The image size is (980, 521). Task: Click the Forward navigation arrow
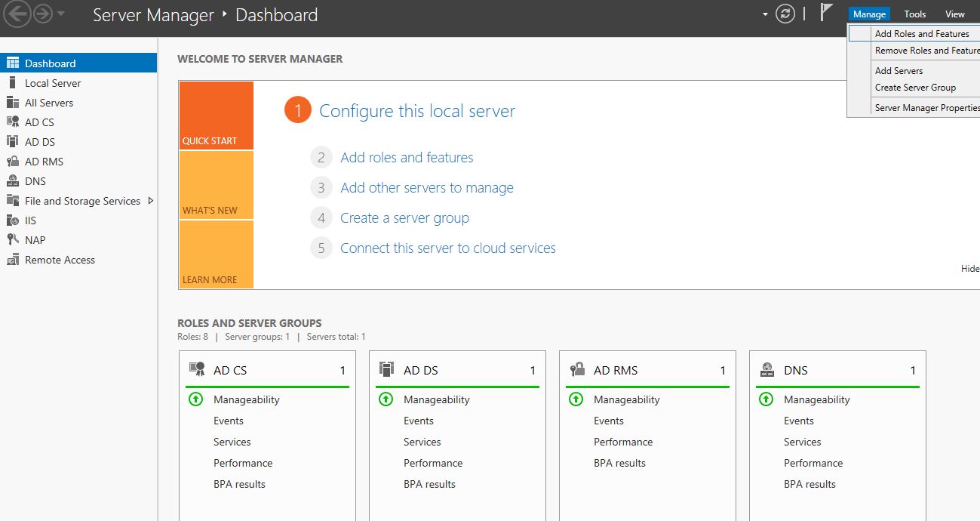[42, 14]
